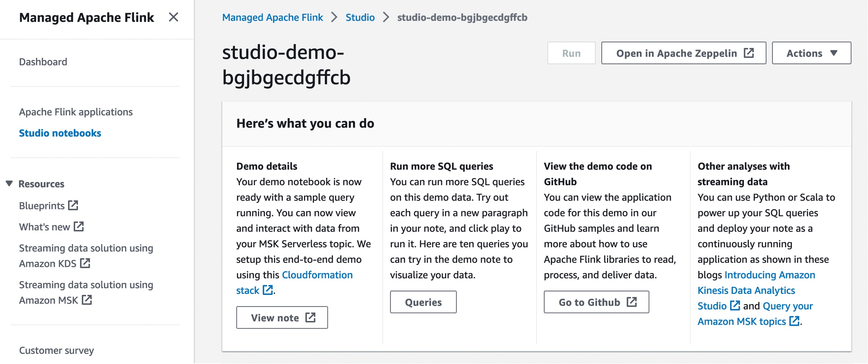Click the Run more SQL queries heading
The image size is (868, 364).
[441, 166]
